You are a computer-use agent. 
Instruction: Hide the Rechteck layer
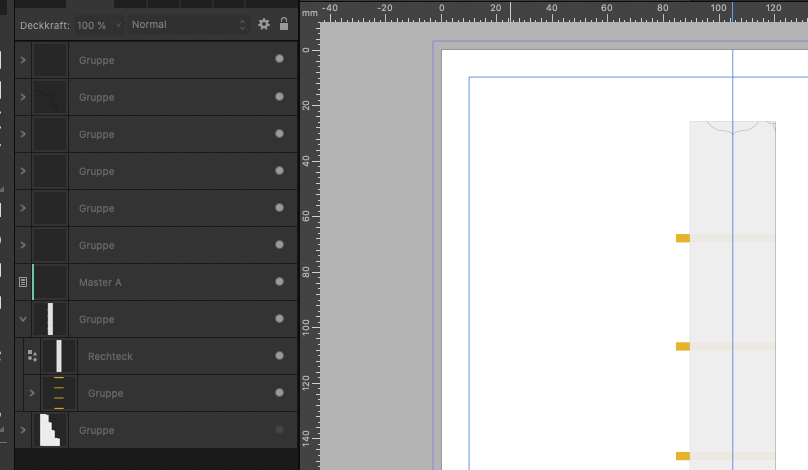click(x=279, y=356)
